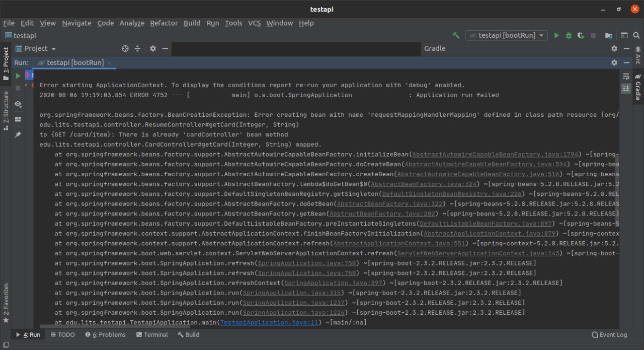The image size is (644, 350).
Task: Hide the Gradle panel with the minus icon
Action: (x=626, y=48)
